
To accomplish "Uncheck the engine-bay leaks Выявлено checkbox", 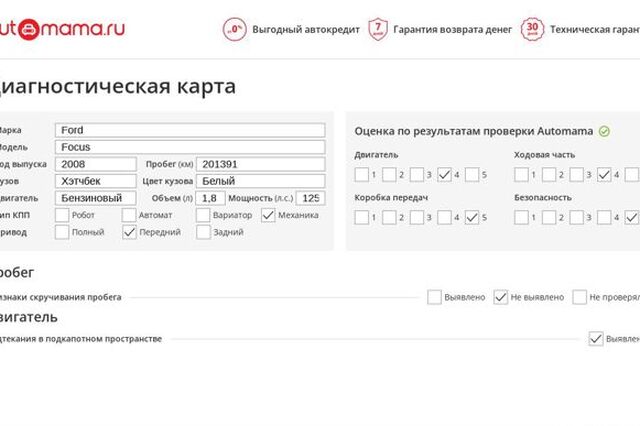I will pos(596,339).
